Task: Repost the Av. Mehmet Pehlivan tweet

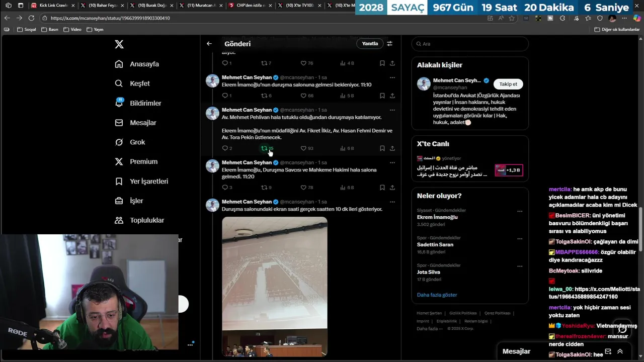Action: (267, 148)
